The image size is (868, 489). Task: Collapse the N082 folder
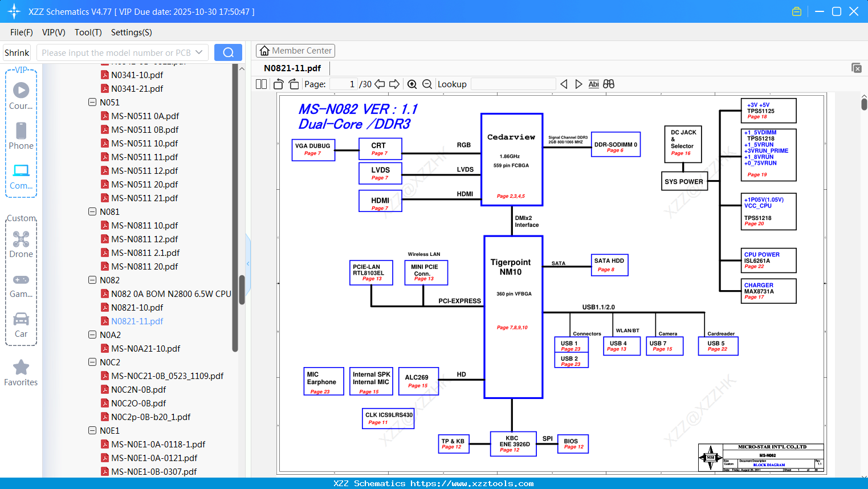click(92, 280)
